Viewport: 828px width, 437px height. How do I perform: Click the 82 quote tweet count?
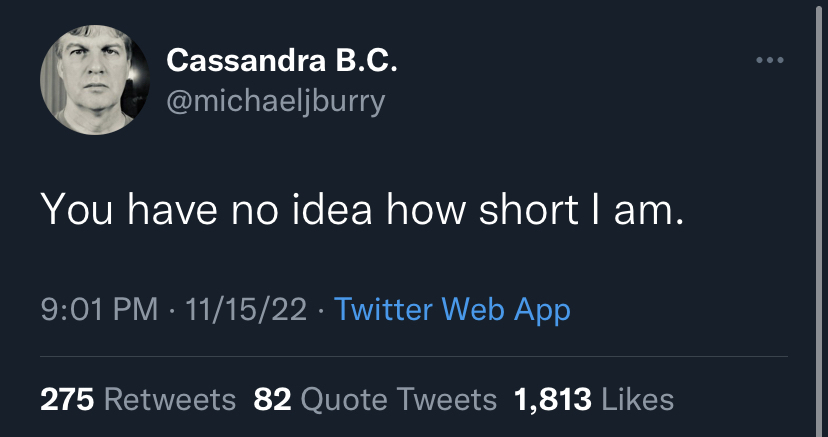(272, 400)
